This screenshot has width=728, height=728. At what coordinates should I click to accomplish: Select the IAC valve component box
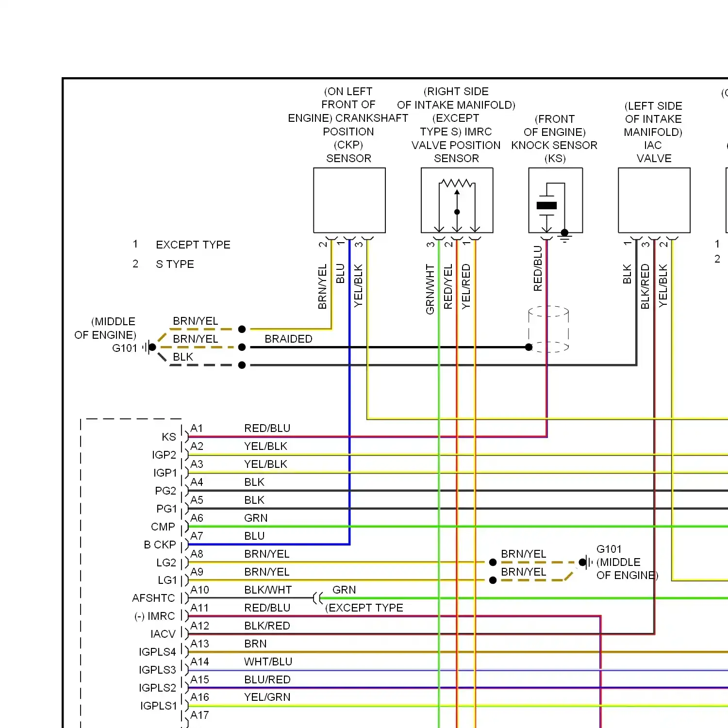[x=654, y=200]
